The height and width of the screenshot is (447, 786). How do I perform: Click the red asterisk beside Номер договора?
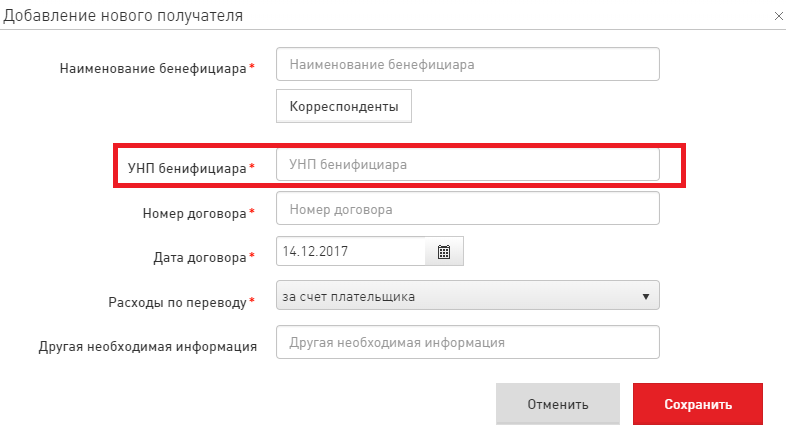[252, 211]
